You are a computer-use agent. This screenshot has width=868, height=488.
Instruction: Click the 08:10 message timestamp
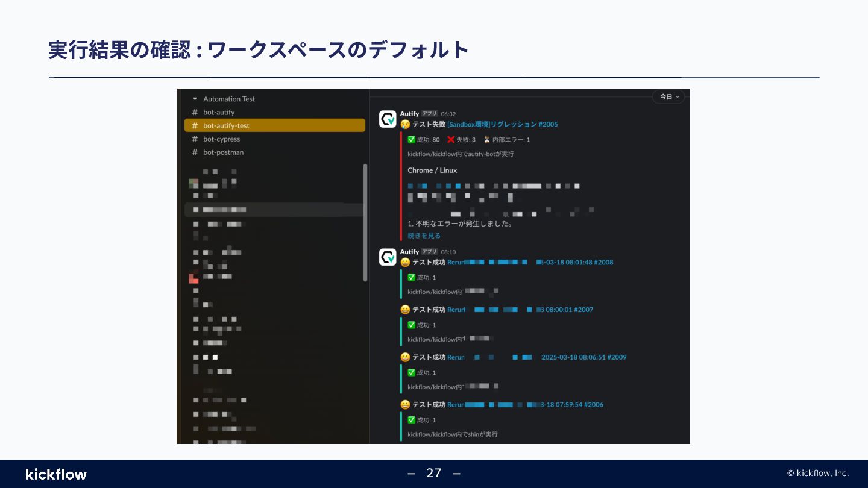pyautogui.click(x=448, y=252)
